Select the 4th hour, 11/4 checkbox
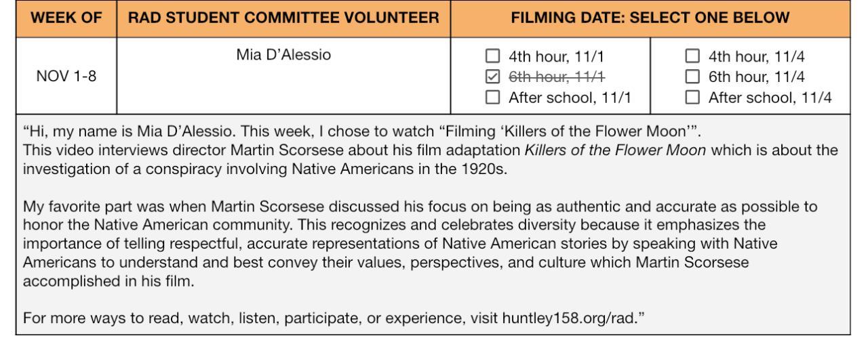Image resolution: width=868 pixels, height=338 pixels. pyautogui.click(x=692, y=56)
